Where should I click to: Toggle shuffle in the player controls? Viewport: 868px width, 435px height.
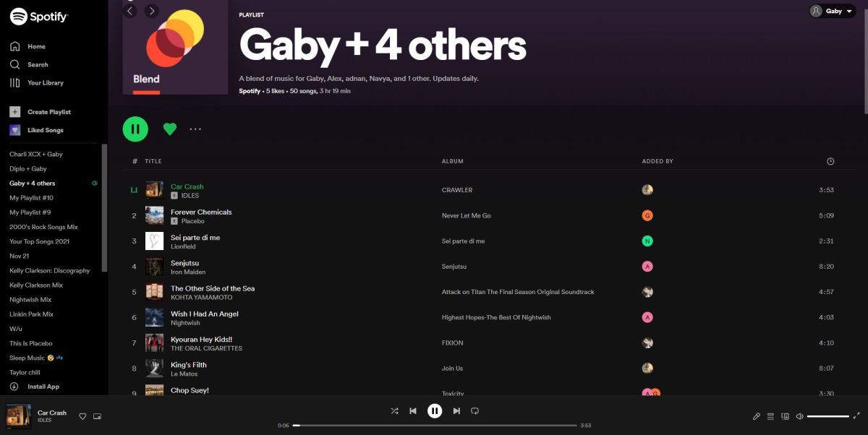394,410
